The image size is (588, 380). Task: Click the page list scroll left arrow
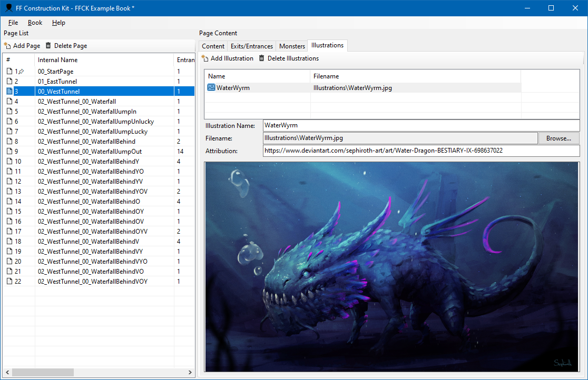(x=7, y=372)
